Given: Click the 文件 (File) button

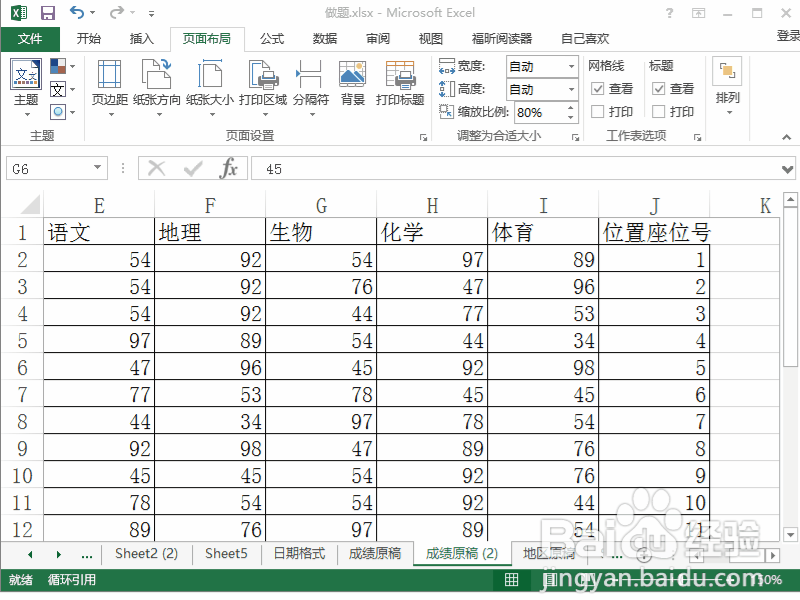Looking at the screenshot, I should [x=30, y=38].
